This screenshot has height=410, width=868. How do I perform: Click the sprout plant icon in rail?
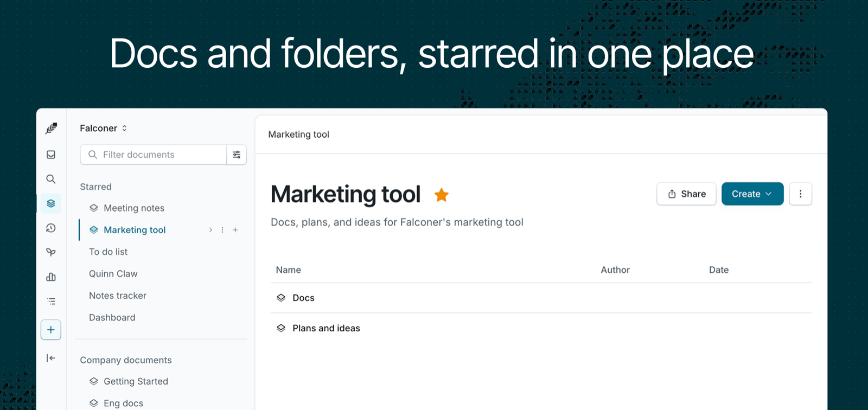point(51,252)
